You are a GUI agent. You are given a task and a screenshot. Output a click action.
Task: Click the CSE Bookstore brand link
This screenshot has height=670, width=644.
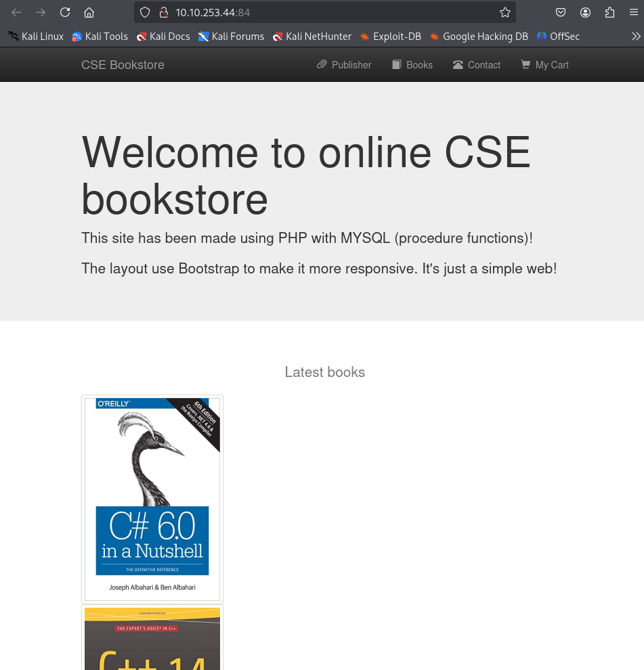123,65
